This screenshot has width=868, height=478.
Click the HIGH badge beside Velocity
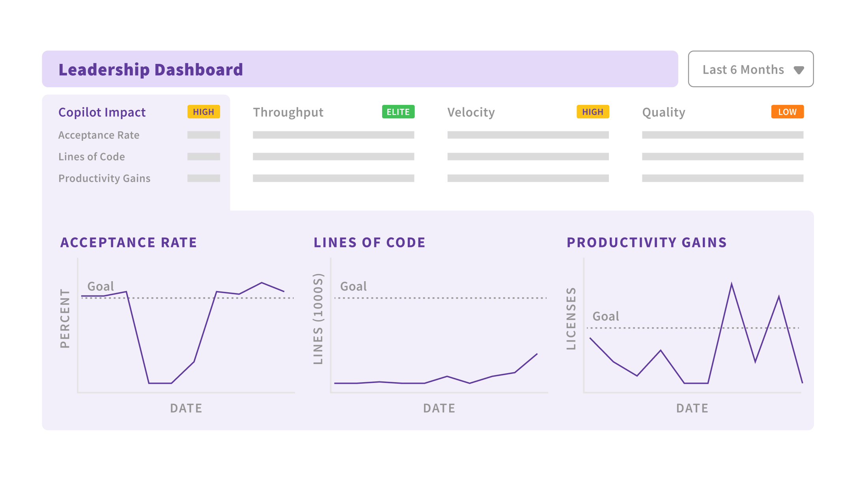593,112
